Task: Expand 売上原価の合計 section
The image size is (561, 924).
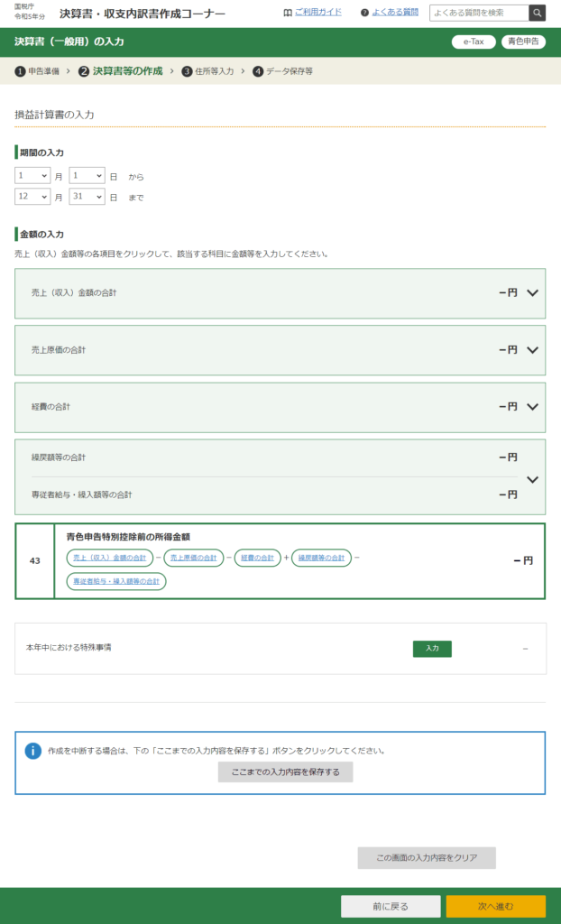Action: point(532,350)
